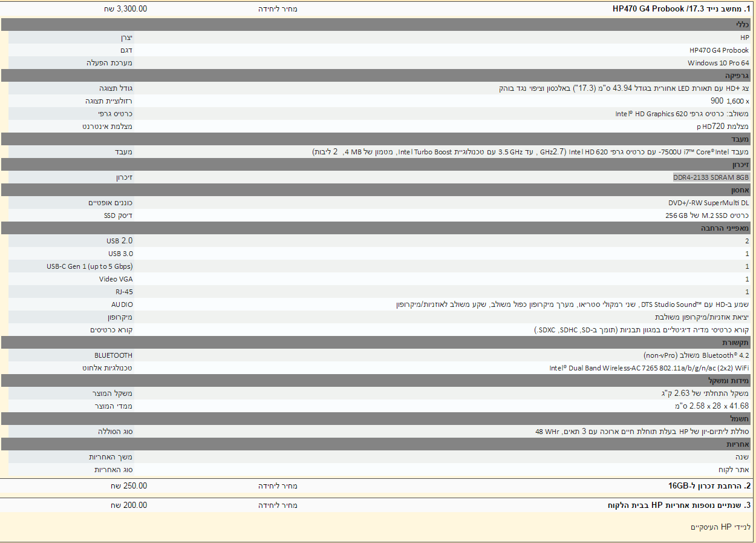Click the 'משך האחריות' label
The image size is (756, 543).
111,456
